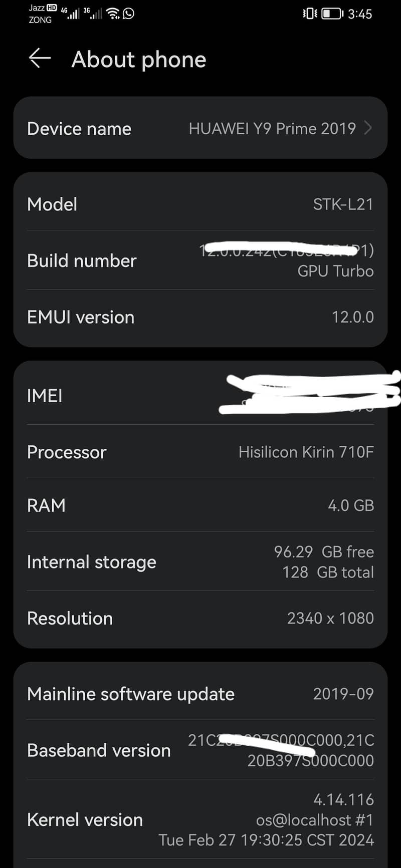Screen dimensions: 401x868
Task: Tap the vibrate mode icon
Action: pos(310,14)
